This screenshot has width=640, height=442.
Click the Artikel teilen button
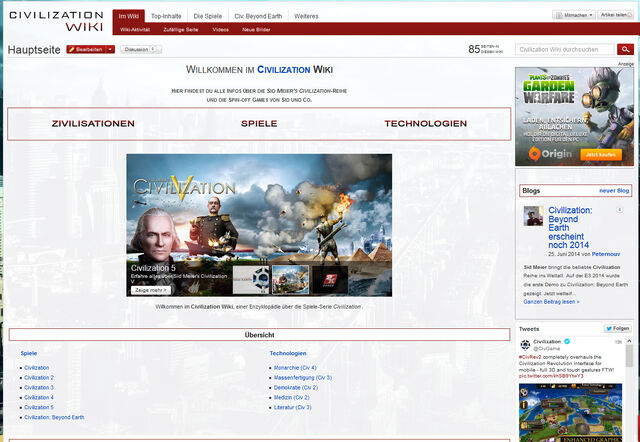tap(616, 15)
